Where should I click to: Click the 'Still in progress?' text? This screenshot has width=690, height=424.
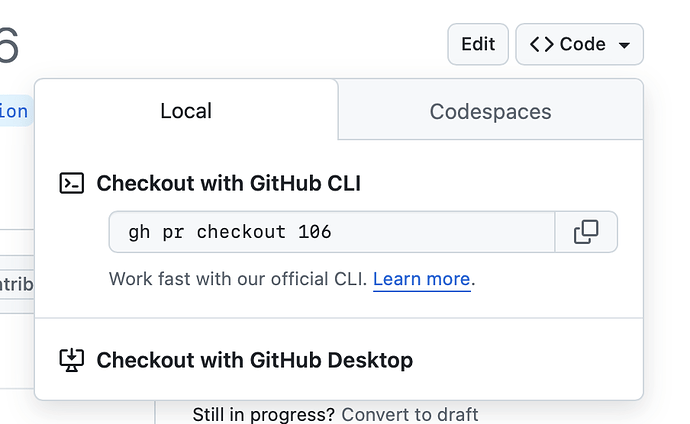coord(264,414)
